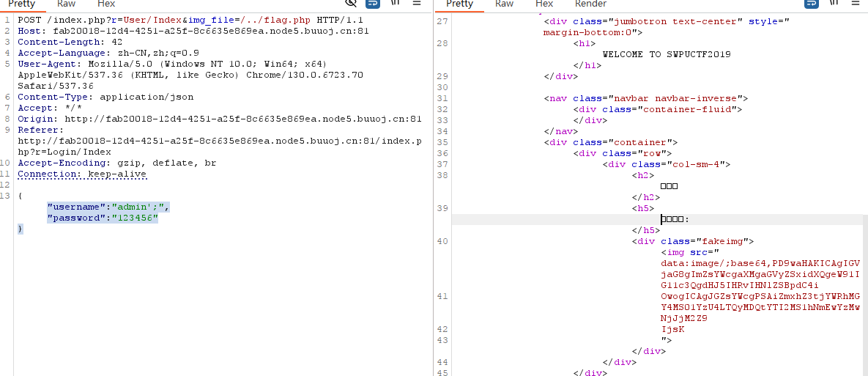Click the Accept-Encoding header line
868x376 pixels.
(116, 163)
